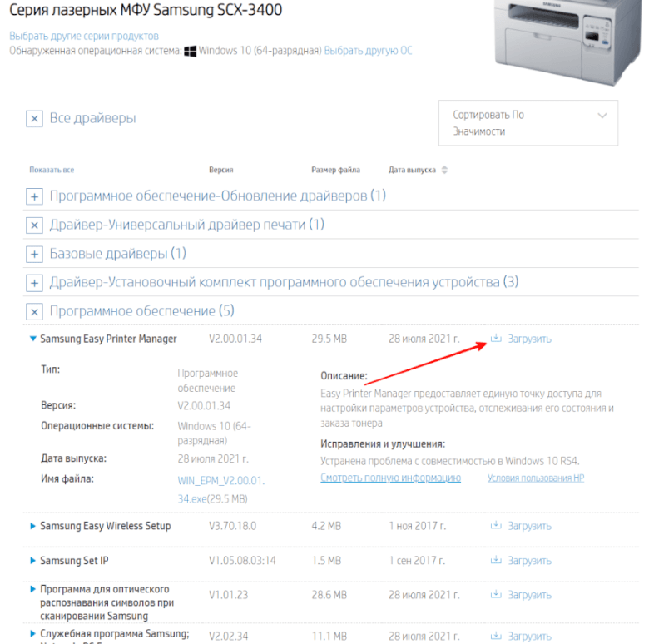The width and height of the screenshot is (649, 644).
Task: Click download icon for Samsung Easy Wireless Setup
Action: tap(497, 526)
